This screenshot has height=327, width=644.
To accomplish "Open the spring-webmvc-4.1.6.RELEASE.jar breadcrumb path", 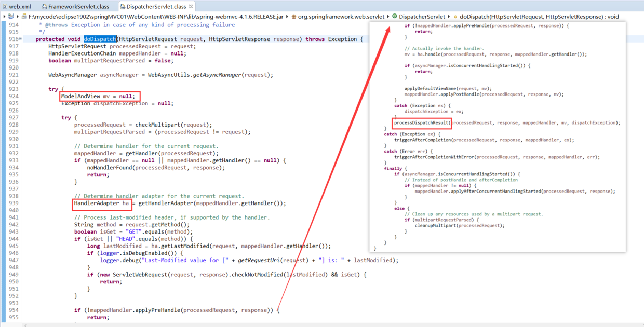I will pos(156,17).
